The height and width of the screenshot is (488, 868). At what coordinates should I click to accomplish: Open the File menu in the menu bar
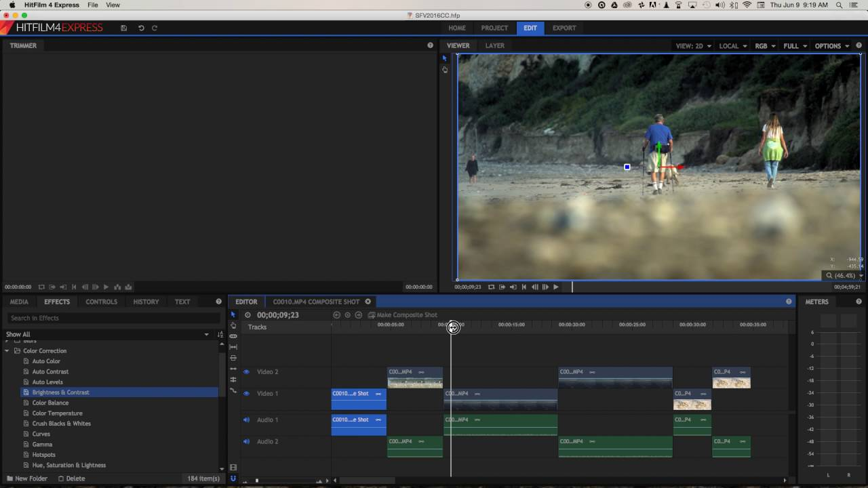(x=92, y=5)
